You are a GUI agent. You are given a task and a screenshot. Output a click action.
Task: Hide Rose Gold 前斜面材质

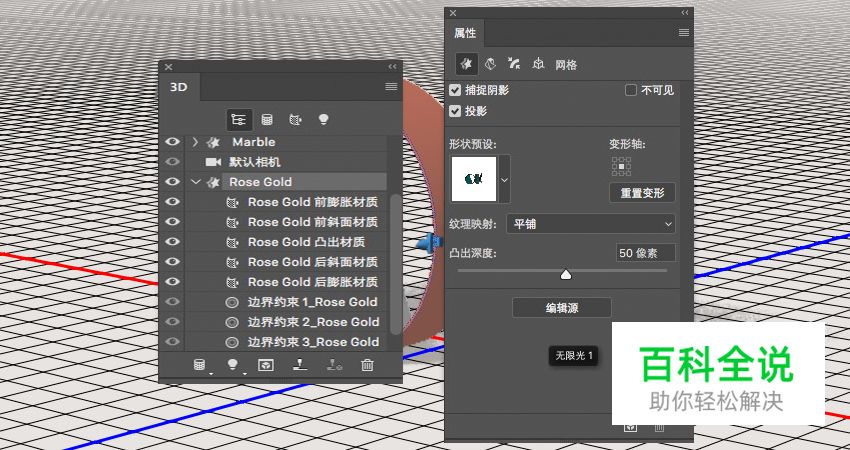[172, 222]
